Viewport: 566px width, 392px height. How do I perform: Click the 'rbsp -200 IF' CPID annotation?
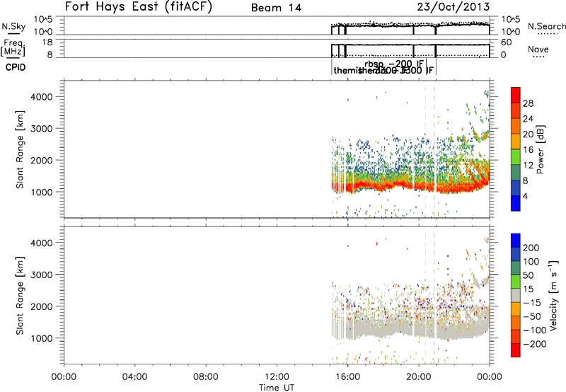coord(394,64)
